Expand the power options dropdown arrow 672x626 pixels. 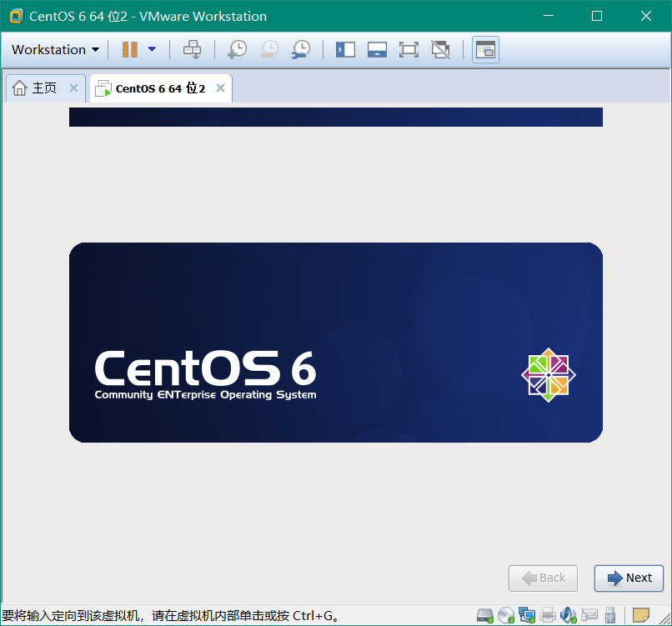click(x=152, y=50)
